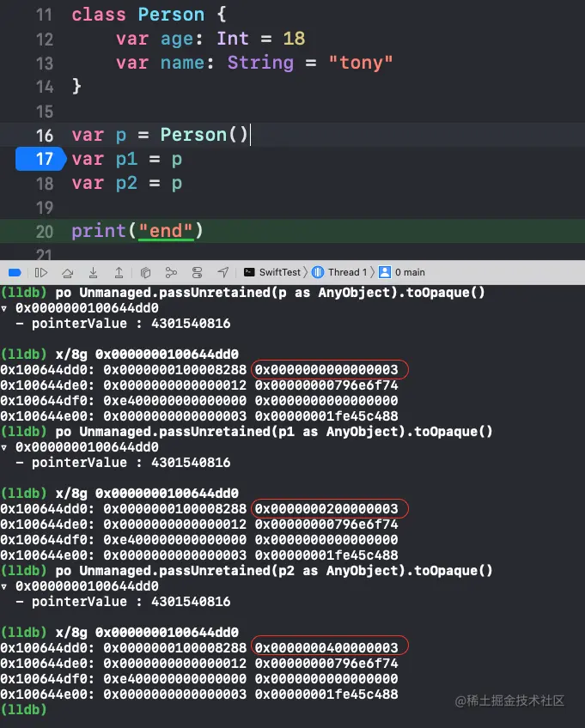The image size is (585, 728).
Task: Click line number 11 in the gutter
Action: [x=44, y=15]
